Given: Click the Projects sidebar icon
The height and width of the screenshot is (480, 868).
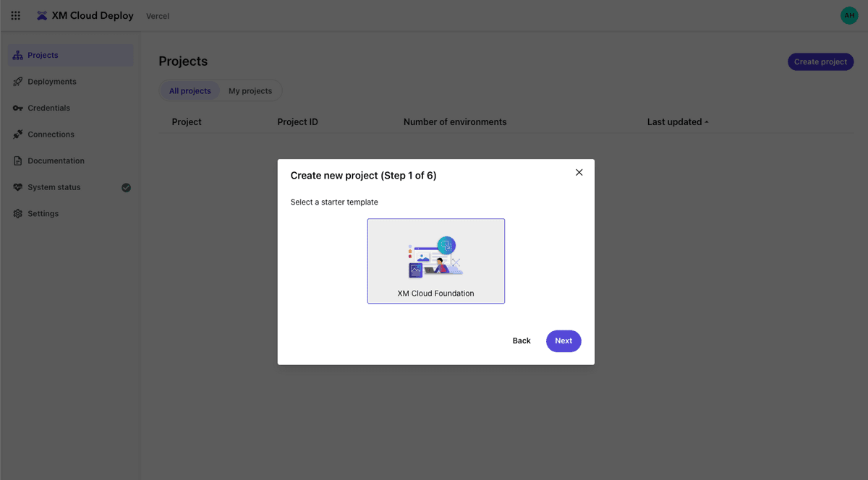Looking at the screenshot, I should 18,56.
